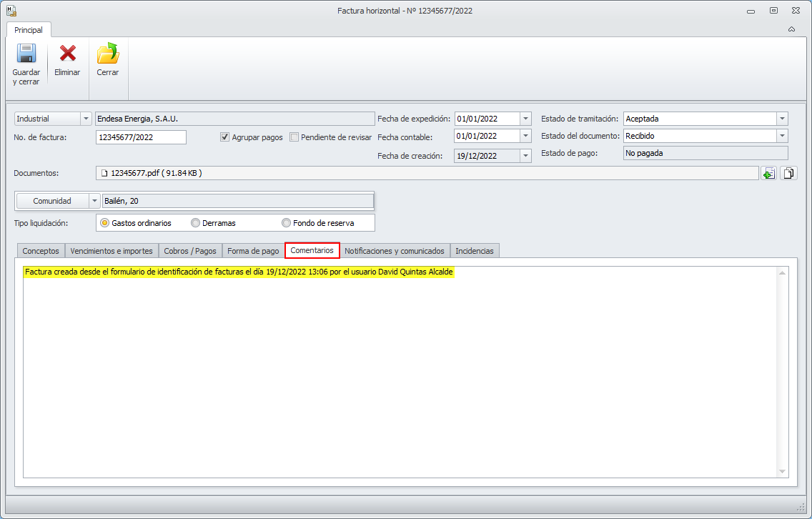812x519 pixels.
Task: Click the Cerrar folder icon
Action: click(108, 54)
